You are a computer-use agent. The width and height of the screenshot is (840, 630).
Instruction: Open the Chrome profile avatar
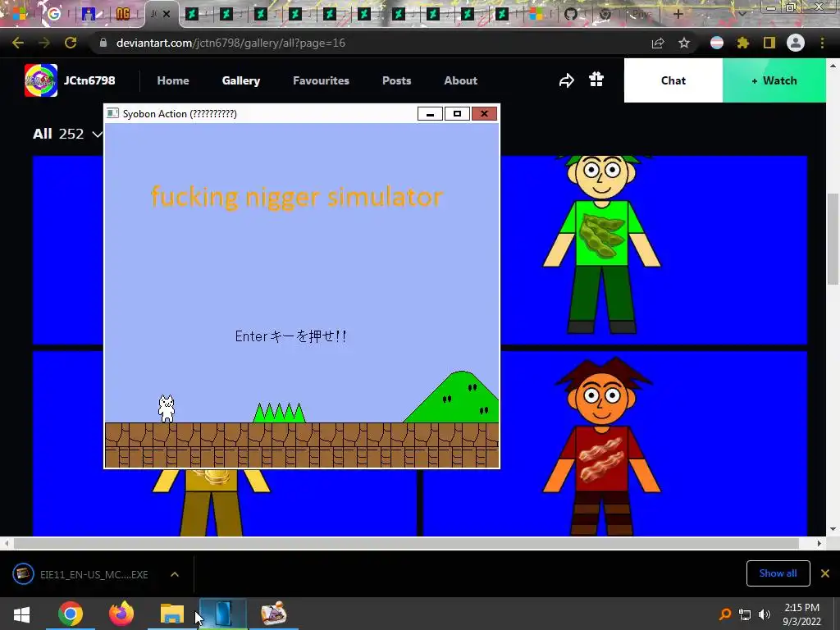pyautogui.click(x=796, y=43)
